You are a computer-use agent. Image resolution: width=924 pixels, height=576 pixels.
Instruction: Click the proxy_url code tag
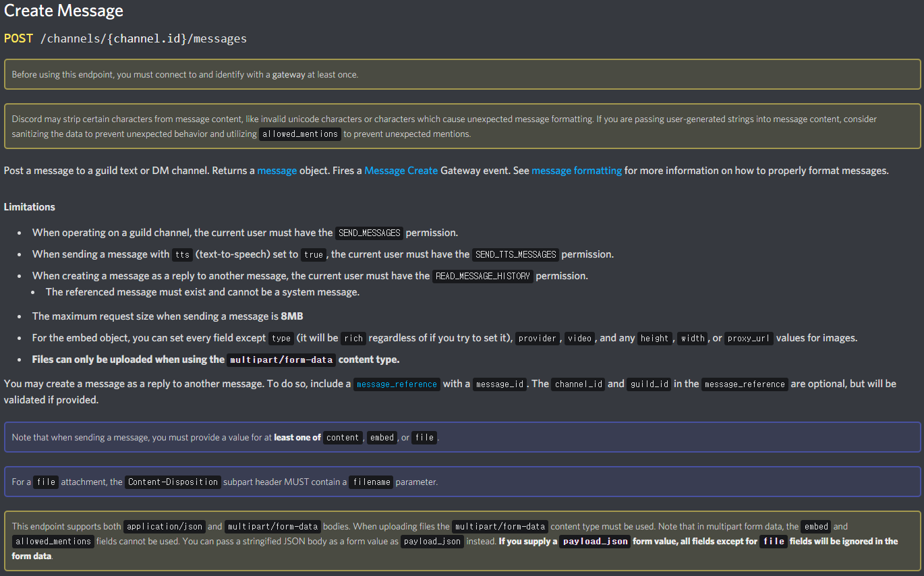(749, 339)
